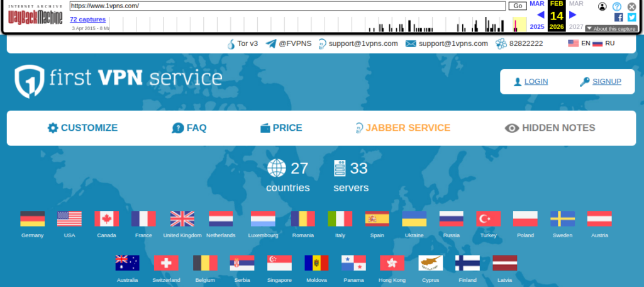Select the Latvia flag
The width and height of the screenshot is (644, 287).
coord(505,263)
